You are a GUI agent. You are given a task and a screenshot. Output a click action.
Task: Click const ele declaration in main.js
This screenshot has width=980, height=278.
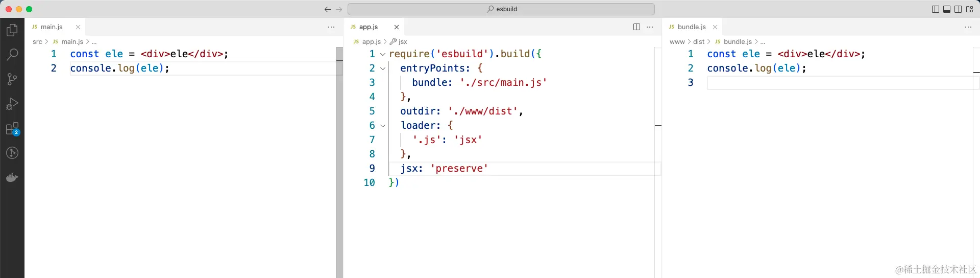tap(149, 54)
